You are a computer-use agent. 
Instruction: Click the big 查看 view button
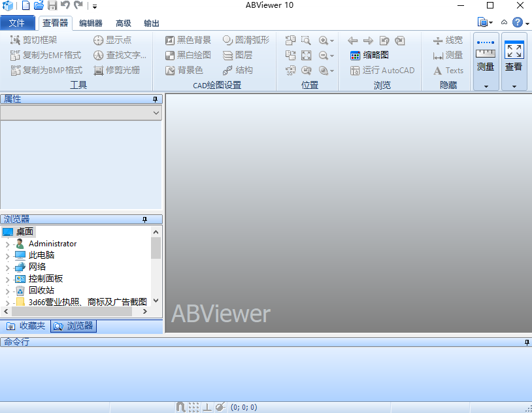(x=514, y=59)
